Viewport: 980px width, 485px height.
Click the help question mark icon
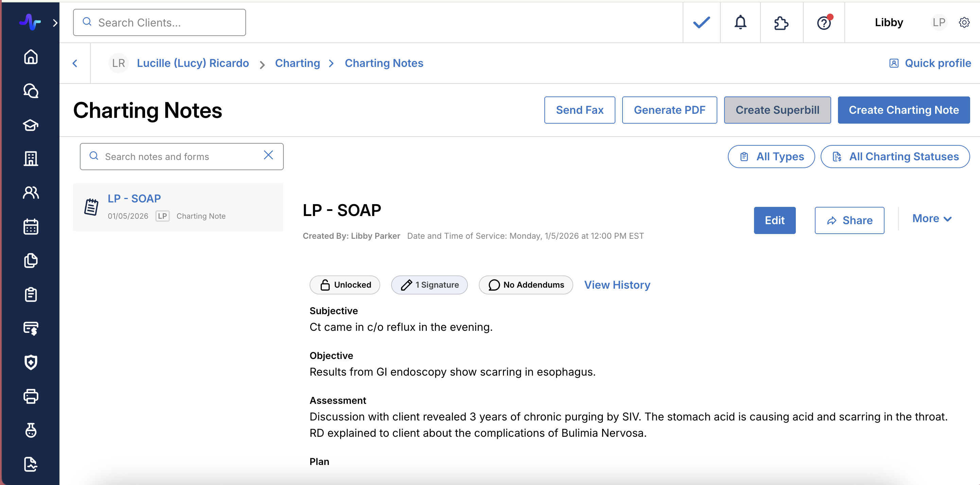click(824, 23)
